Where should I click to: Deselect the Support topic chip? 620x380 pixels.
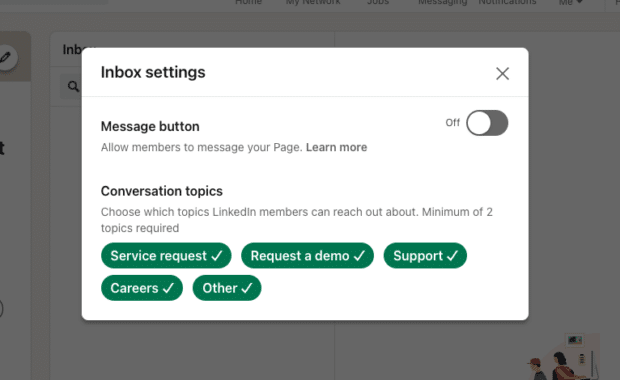425,255
